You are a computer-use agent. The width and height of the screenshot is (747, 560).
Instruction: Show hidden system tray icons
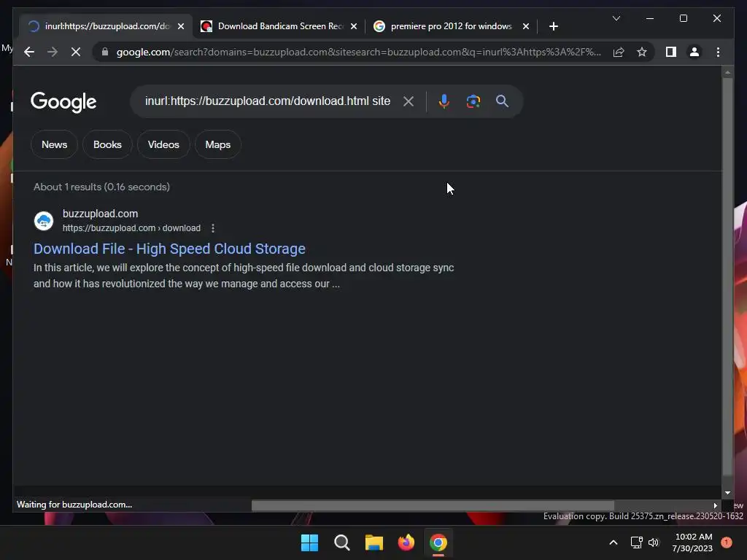(x=613, y=542)
